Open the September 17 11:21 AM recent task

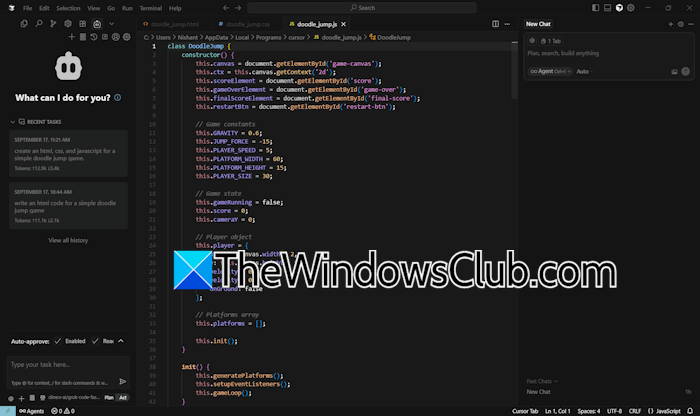(x=68, y=154)
